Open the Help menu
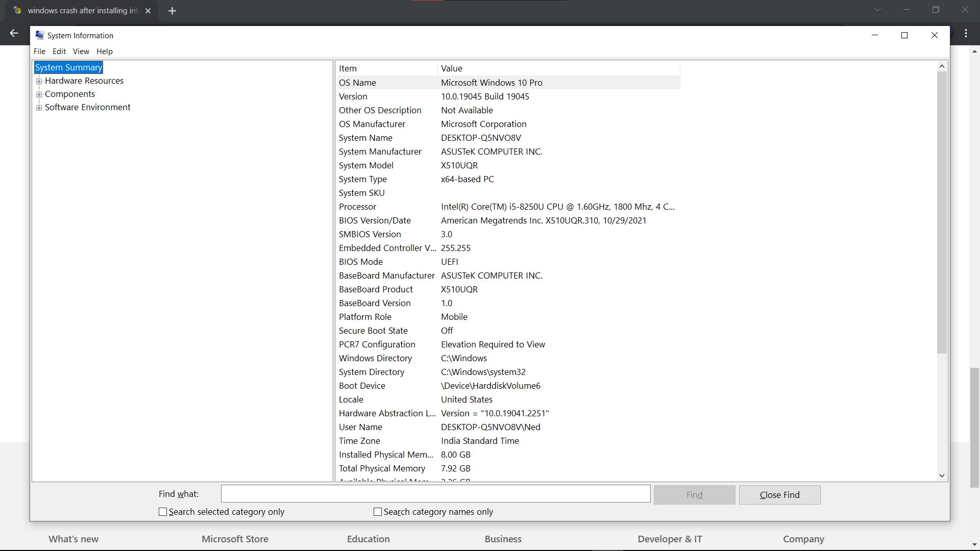 pyautogui.click(x=104, y=52)
